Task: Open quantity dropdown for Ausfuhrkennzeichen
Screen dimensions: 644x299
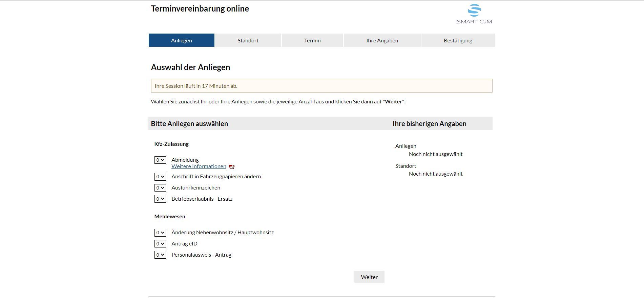Action: coord(160,188)
